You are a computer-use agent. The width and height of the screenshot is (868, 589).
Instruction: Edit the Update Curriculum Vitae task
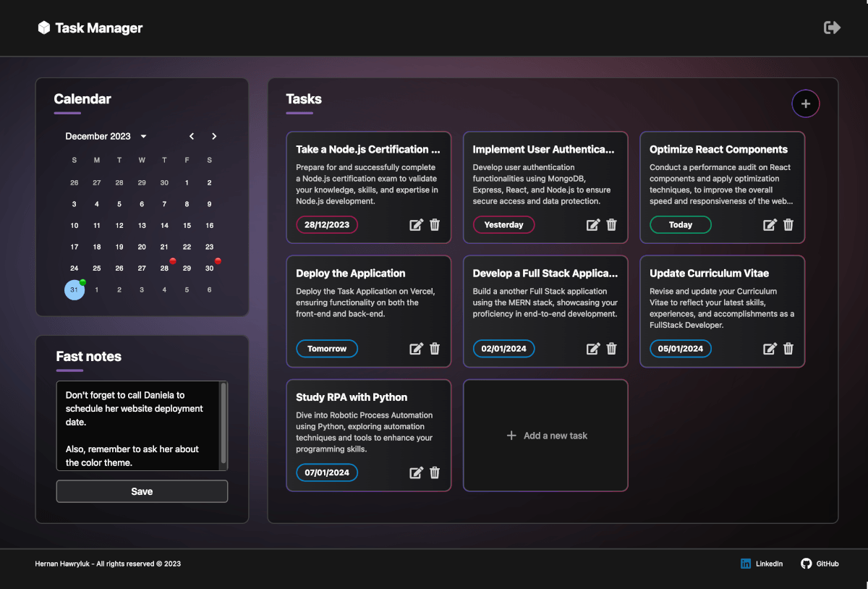click(x=770, y=349)
